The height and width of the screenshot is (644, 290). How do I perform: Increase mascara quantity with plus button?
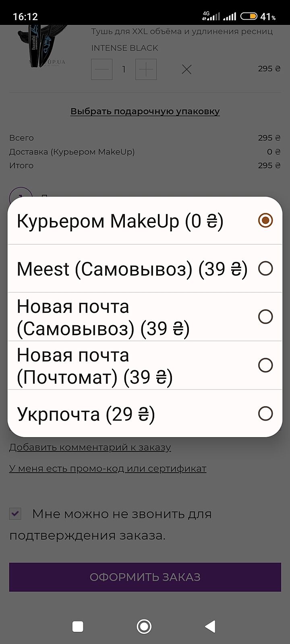coord(146,69)
